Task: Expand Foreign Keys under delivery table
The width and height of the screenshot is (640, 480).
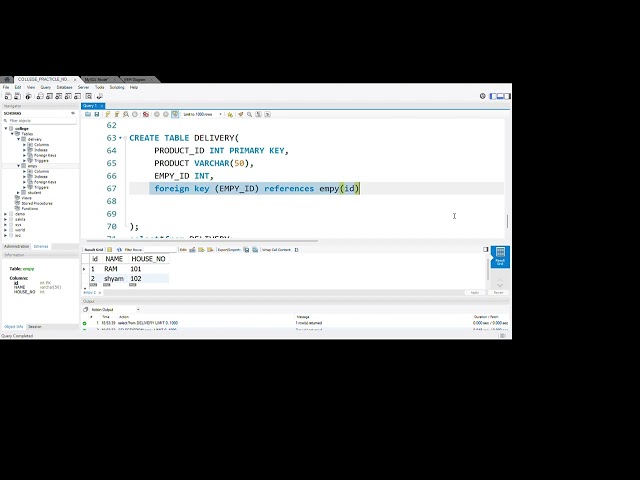Action: click(x=24, y=155)
